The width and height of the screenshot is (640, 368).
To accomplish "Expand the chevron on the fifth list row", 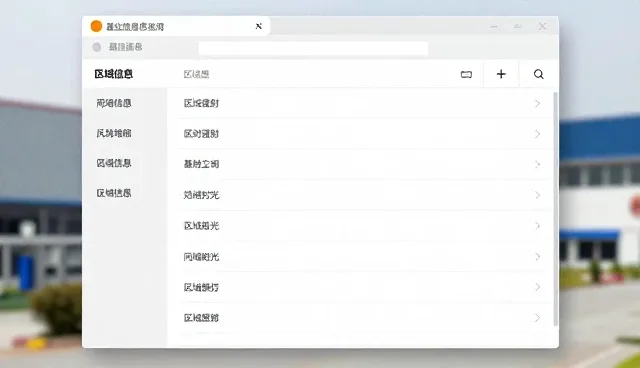I will (538, 226).
